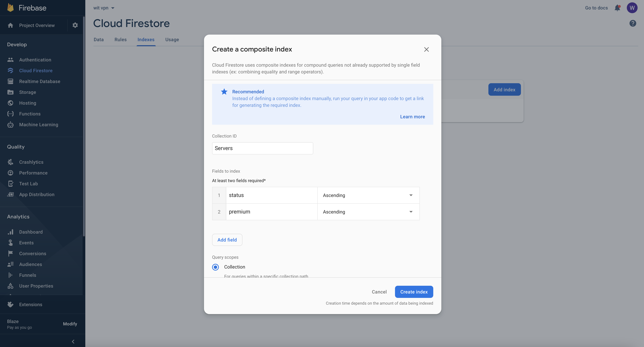The image size is (644, 347).
Task: Click the Storage folder icon
Action: coord(10,92)
